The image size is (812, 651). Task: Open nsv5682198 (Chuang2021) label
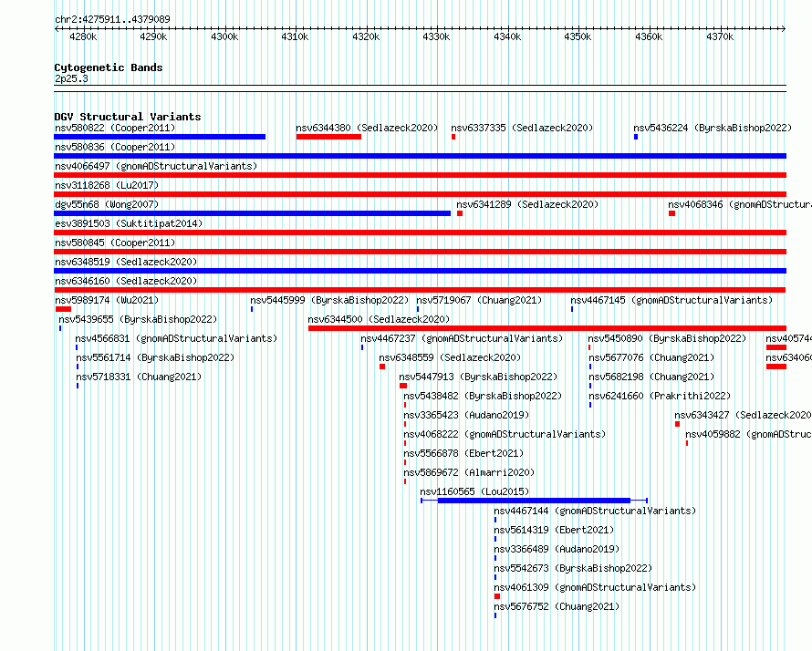pyautogui.click(x=651, y=377)
